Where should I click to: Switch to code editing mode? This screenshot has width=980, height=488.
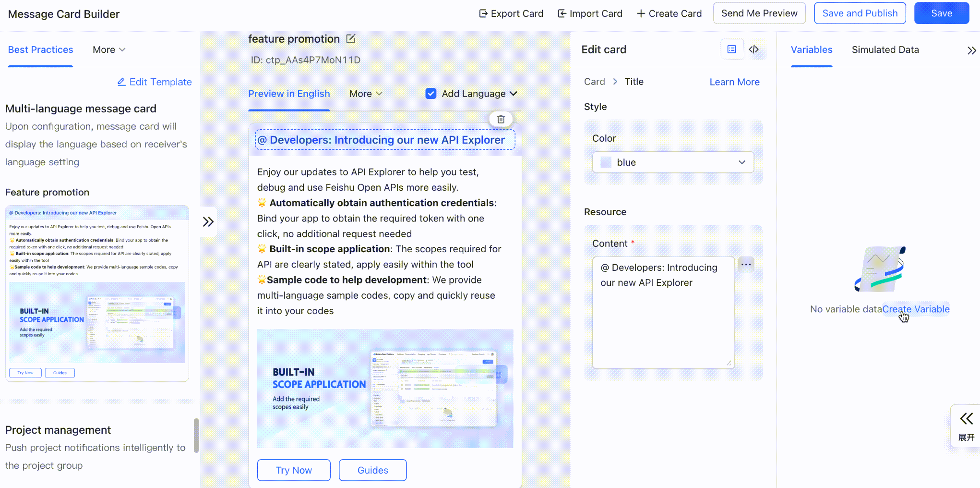point(754,49)
